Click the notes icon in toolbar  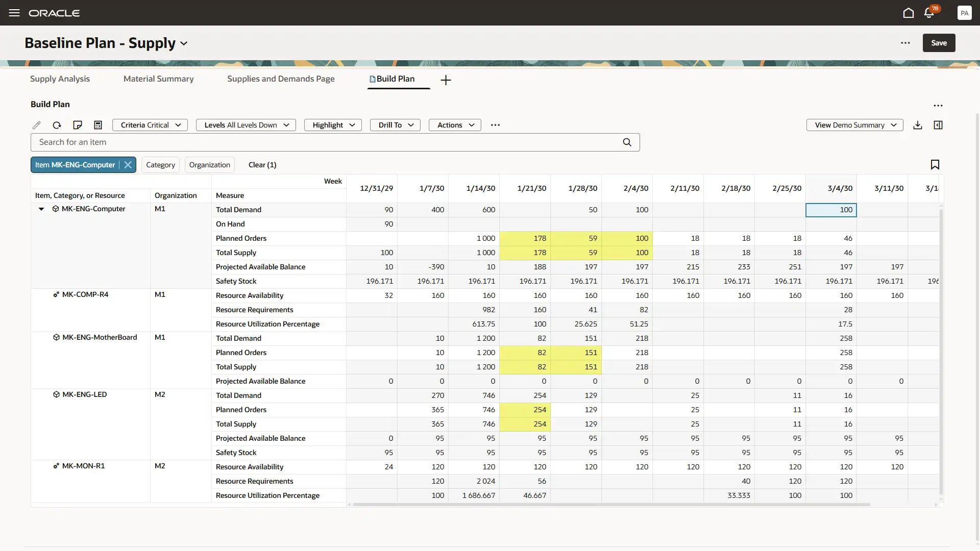click(78, 125)
